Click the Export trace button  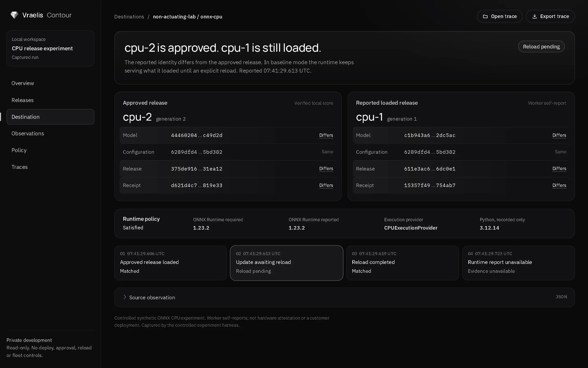coord(550,16)
